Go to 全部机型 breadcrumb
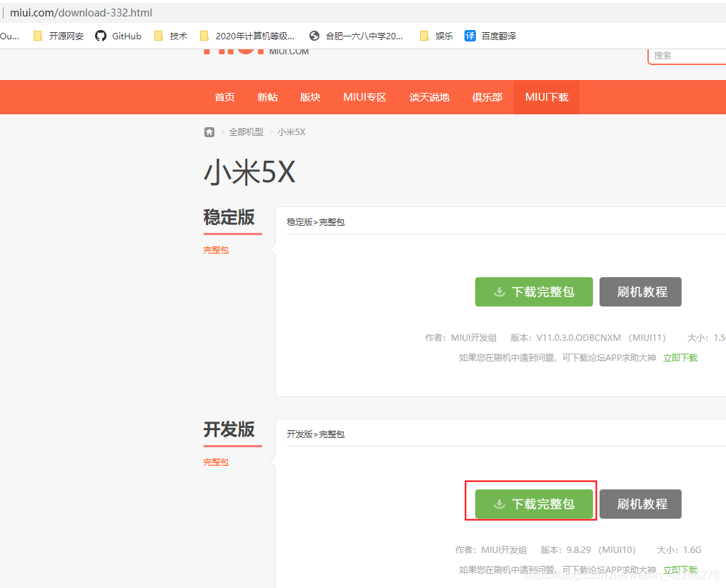 246,132
